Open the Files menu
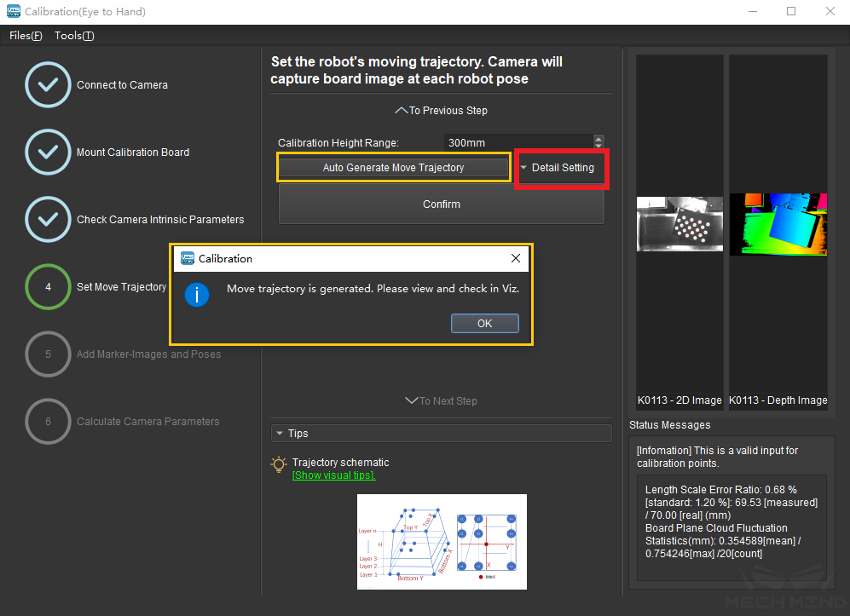 point(26,36)
